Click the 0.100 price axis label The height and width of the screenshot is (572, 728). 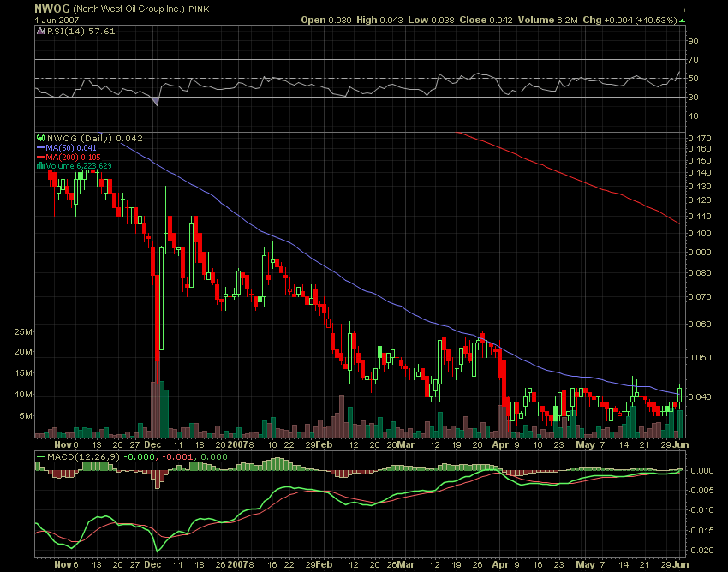click(700, 234)
